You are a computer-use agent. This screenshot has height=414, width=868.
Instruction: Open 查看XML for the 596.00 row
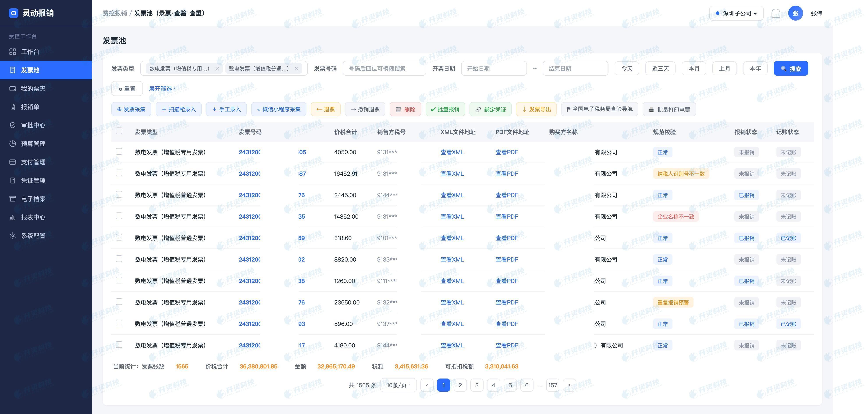click(452, 324)
